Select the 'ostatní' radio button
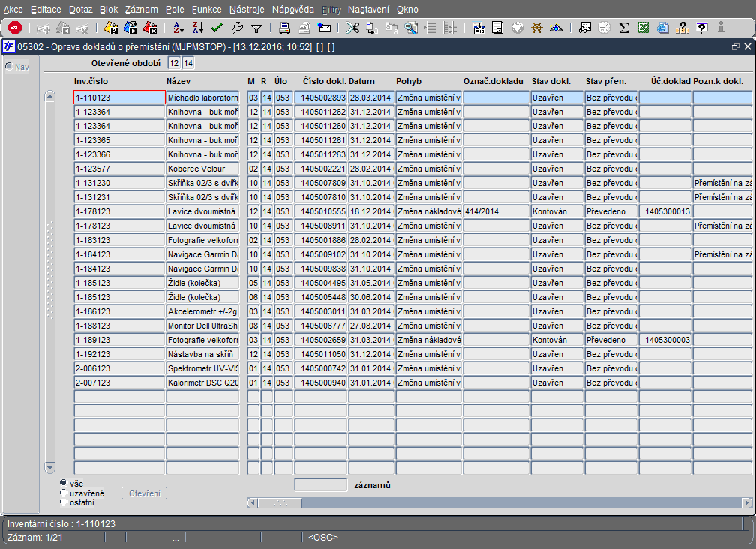 (x=63, y=502)
